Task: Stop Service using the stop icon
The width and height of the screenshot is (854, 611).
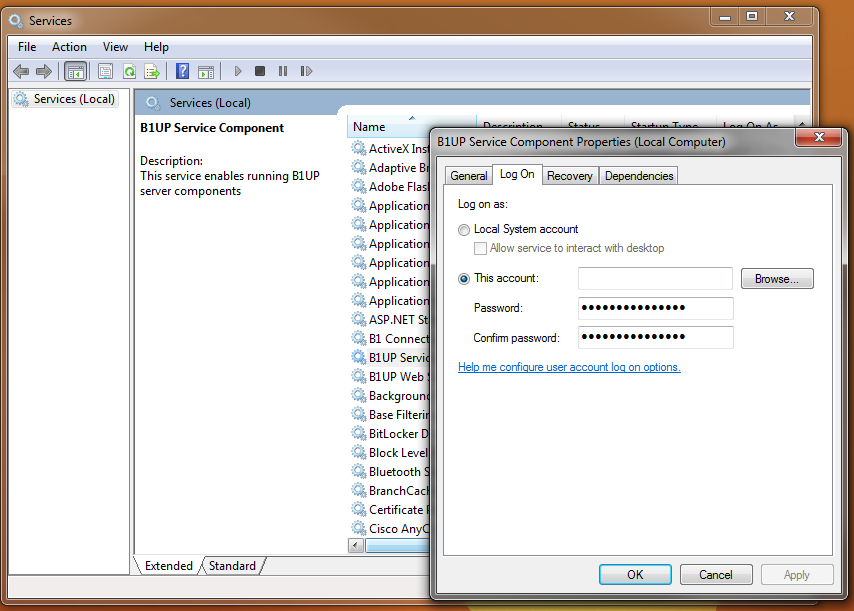Action: point(260,71)
